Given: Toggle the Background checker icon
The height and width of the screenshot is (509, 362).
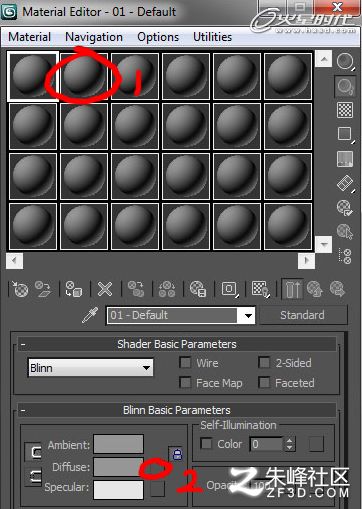Looking at the screenshot, I should [345, 110].
